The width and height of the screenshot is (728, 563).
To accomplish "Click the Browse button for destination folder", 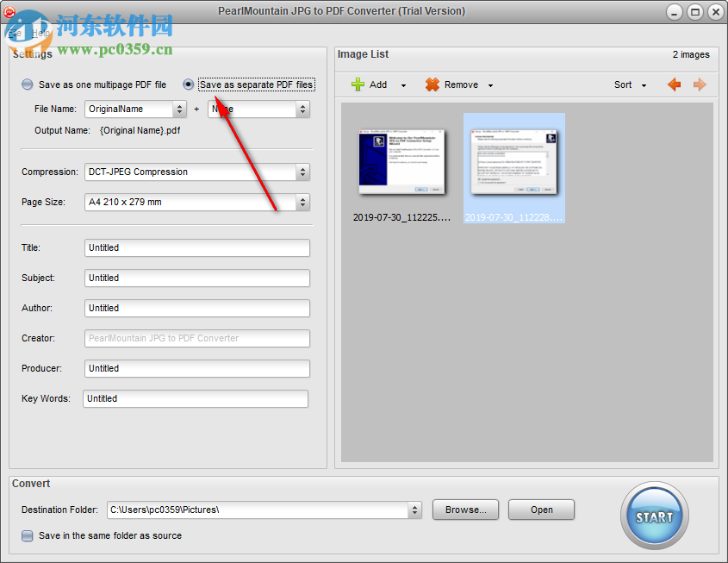I will click(465, 510).
